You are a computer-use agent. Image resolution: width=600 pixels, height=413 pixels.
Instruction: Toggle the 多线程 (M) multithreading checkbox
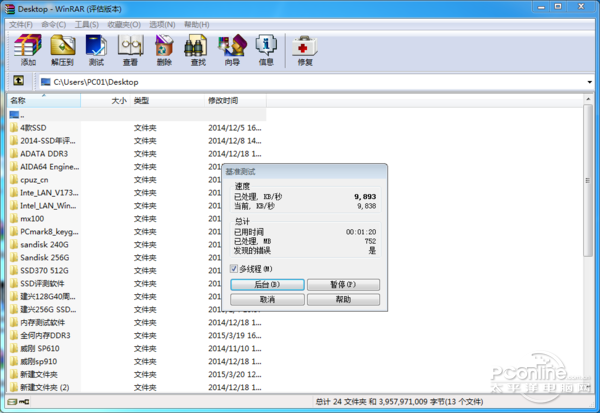point(234,269)
